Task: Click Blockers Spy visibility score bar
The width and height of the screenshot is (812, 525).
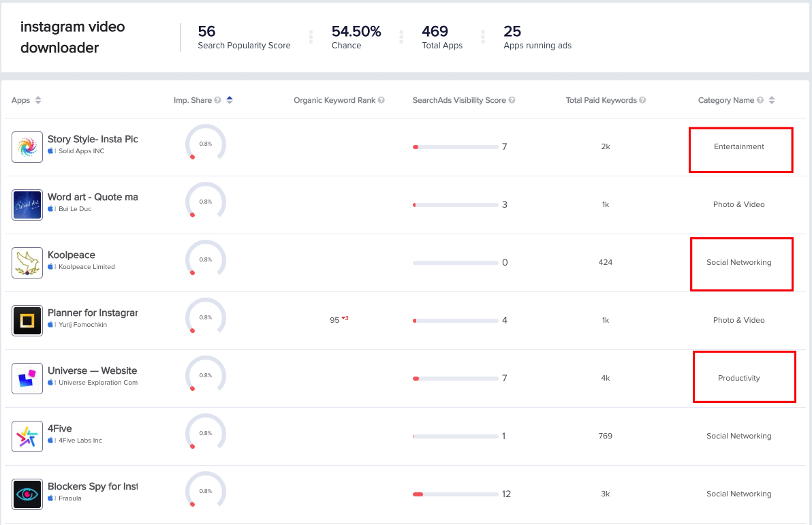Action: coord(455,494)
